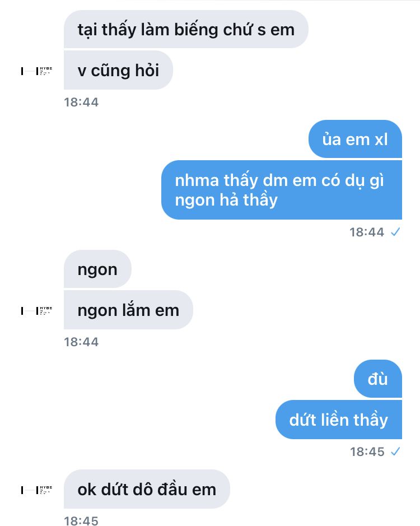The height and width of the screenshot is (526, 420).
Task: Click the sent 18:44 timestamp text
Action: (x=367, y=232)
